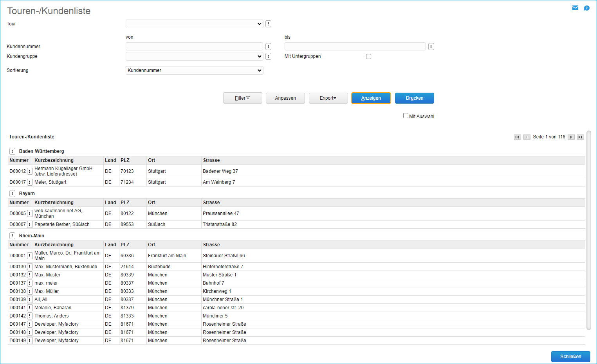The image size is (597, 364).
Task: Open the help question mark icon
Action: 586,8
